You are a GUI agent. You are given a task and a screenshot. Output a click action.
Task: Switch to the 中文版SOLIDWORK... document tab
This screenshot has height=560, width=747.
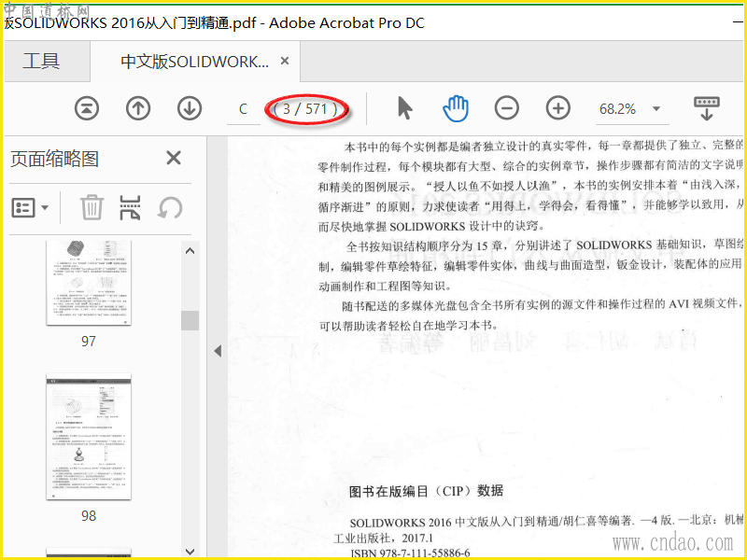tap(194, 62)
